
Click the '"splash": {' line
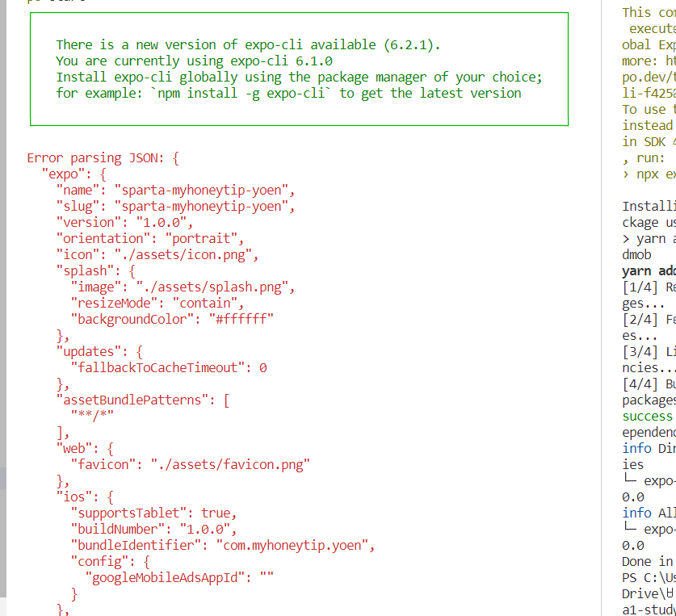pos(96,271)
